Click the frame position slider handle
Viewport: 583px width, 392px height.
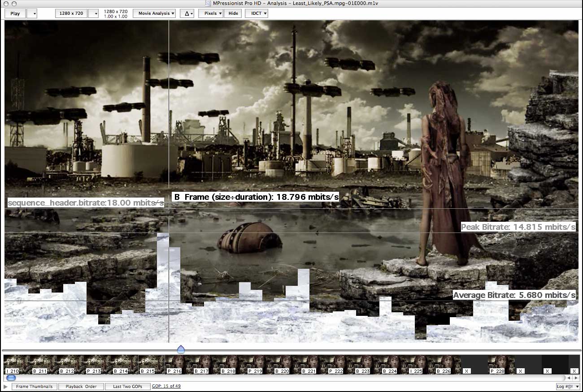coord(181,349)
